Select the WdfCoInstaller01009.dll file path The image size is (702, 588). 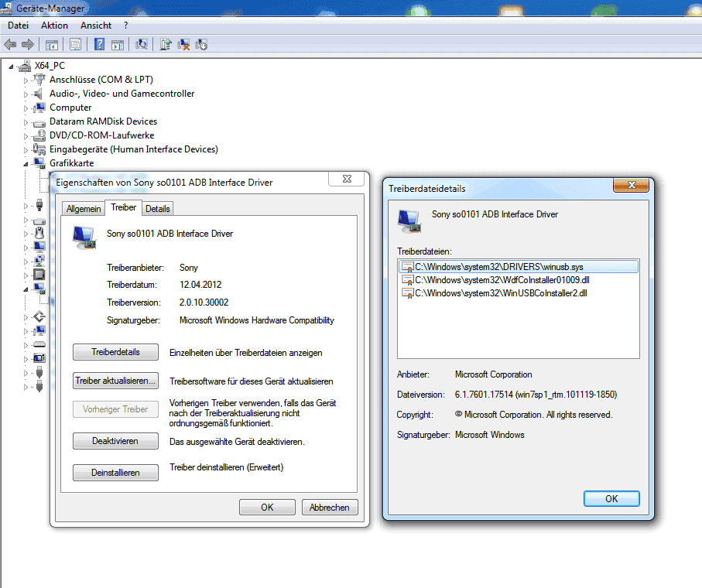[502, 280]
